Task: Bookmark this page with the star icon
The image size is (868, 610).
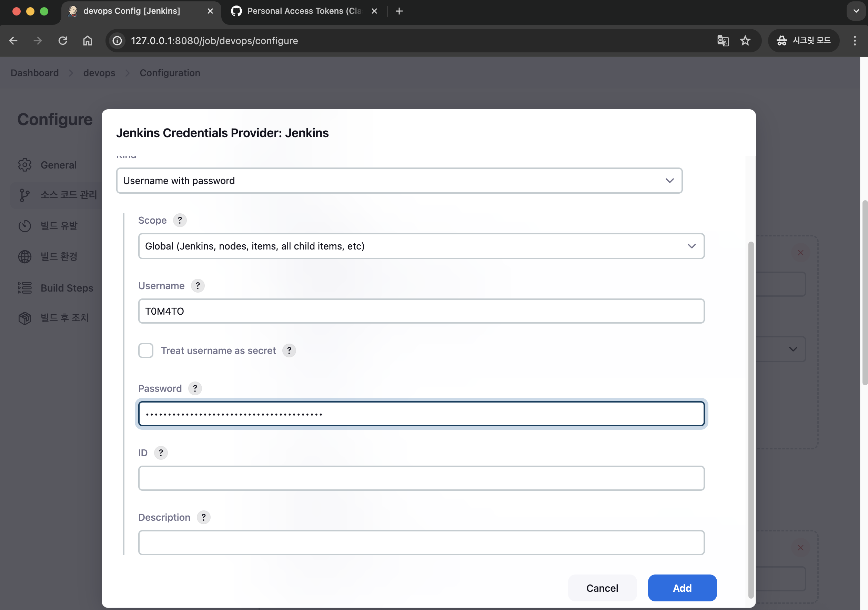Action: point(745,40)
